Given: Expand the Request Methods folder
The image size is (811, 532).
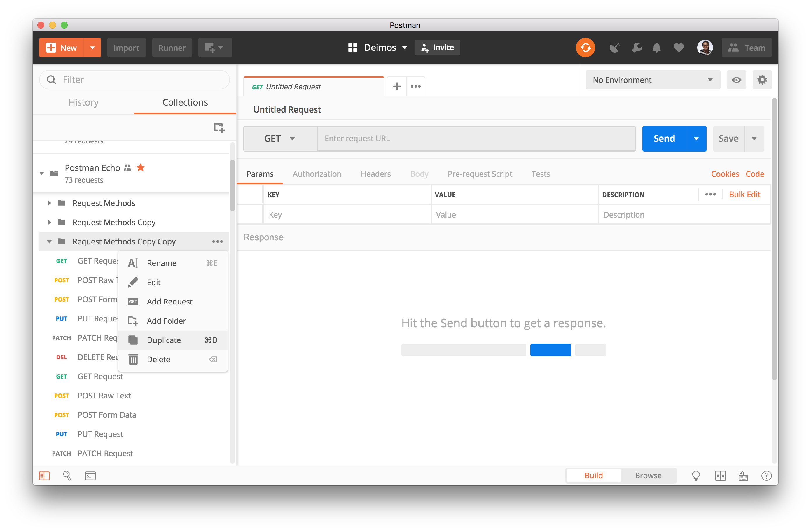Looking at the screenshot, I should coord(49,203).
